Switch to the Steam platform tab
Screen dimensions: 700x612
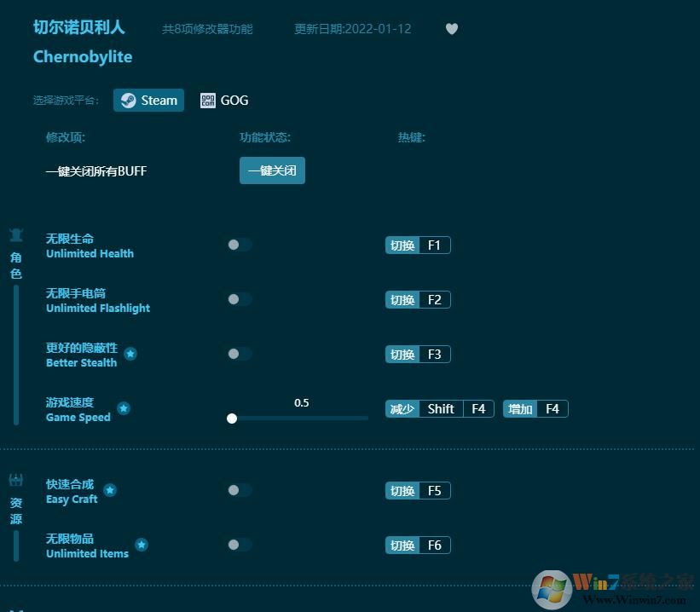point(148,100)
